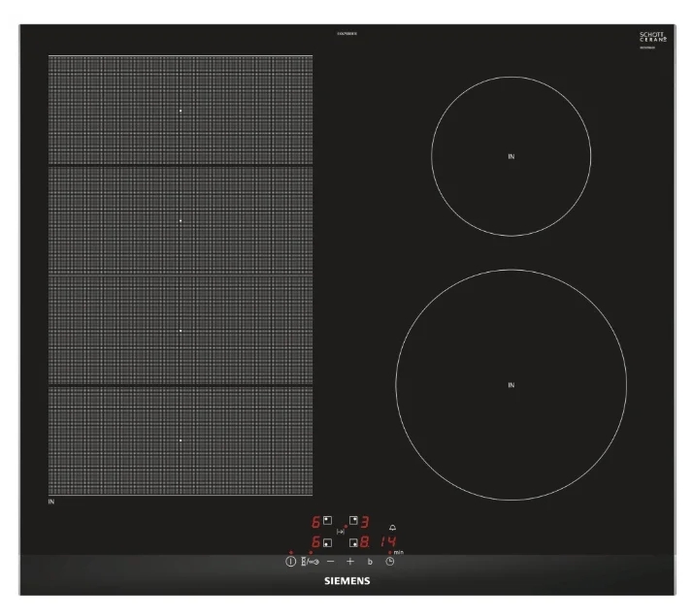The image size is (693, 616).
Task: Tap the SCHOTT CERAN logo
Action: [652, 37]
